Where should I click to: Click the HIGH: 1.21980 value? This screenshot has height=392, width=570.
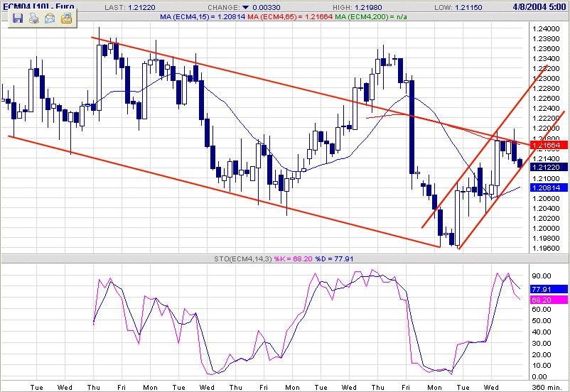pyautogui.click(x=358, y=7)
